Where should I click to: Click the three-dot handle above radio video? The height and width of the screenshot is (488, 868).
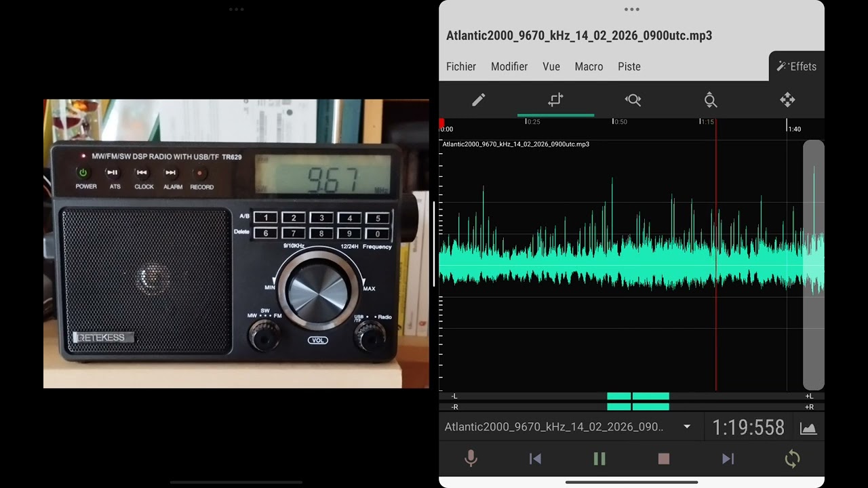point(236,9)
